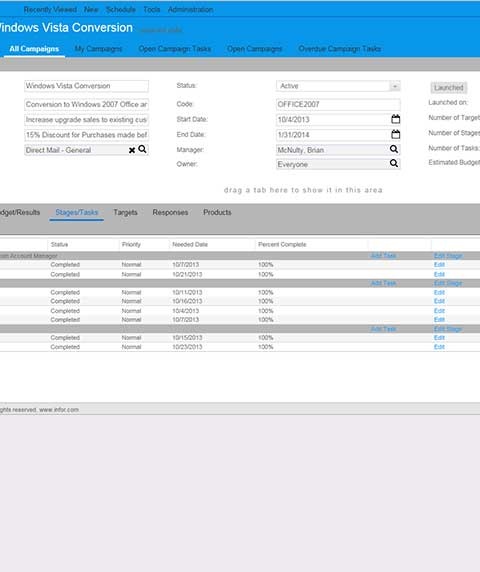Open the Start Date calendar picker
Screen dimensions: 480x572
coord(395,119)
